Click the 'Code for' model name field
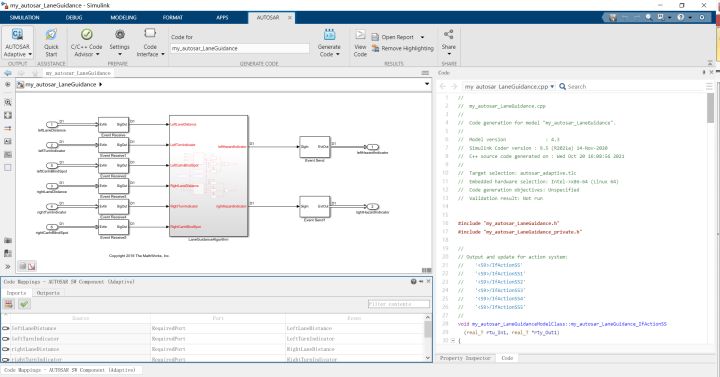720x377 pixels. tap(240, 48)
